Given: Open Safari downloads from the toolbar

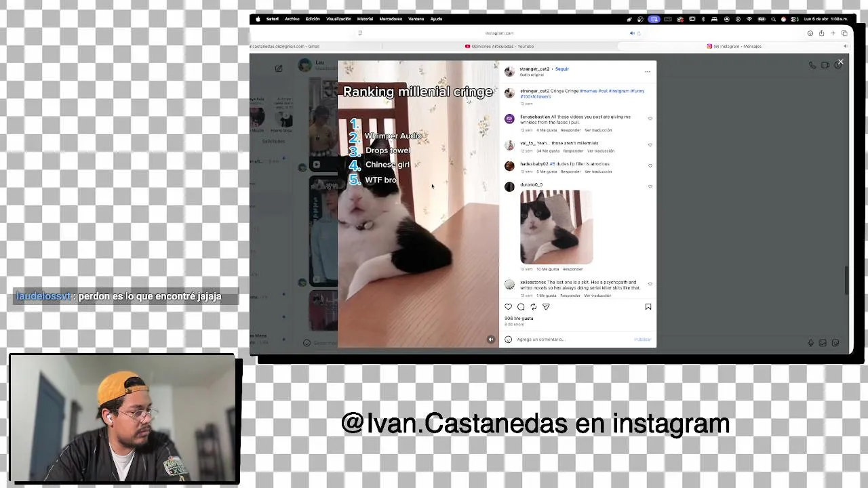Looking at the screenshot, I should tap(810, 33).
